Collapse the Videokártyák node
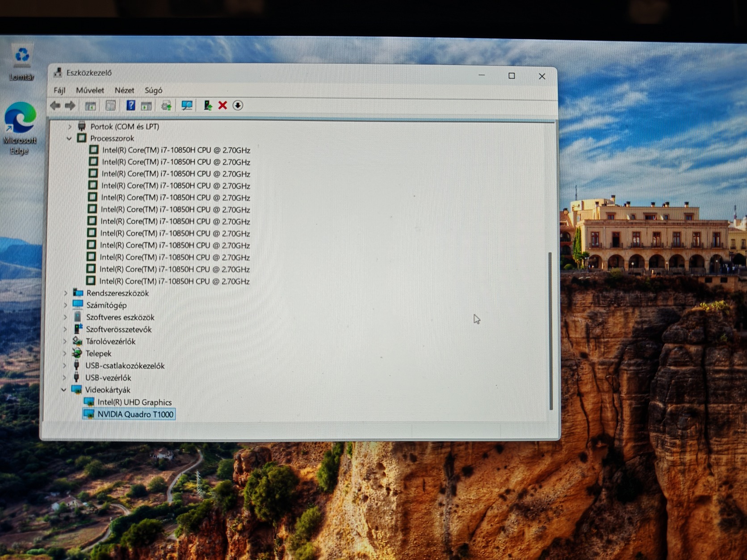Image resolution: width=747 pixels, height=560 pixels. pyautogui.click(x=64, y=390)
